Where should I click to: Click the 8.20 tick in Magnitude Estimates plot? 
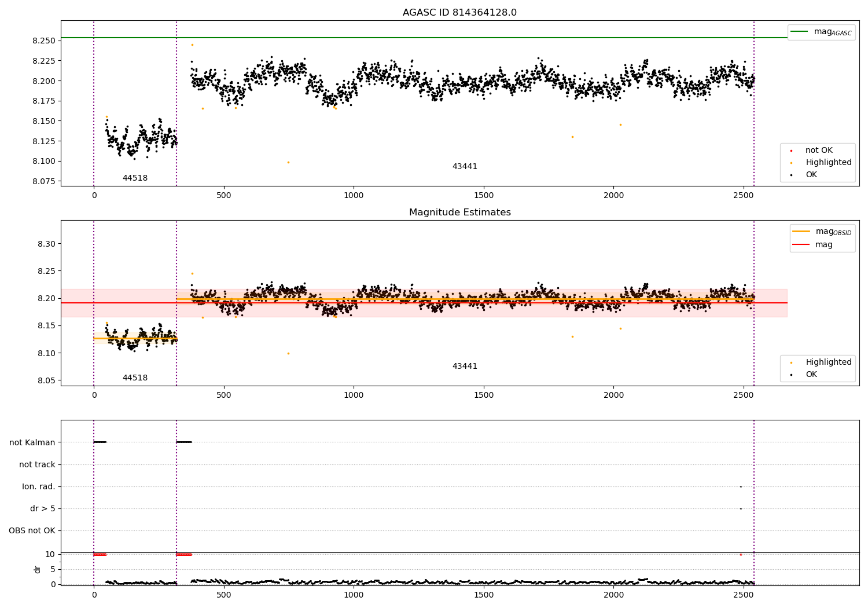coord(46,299)
